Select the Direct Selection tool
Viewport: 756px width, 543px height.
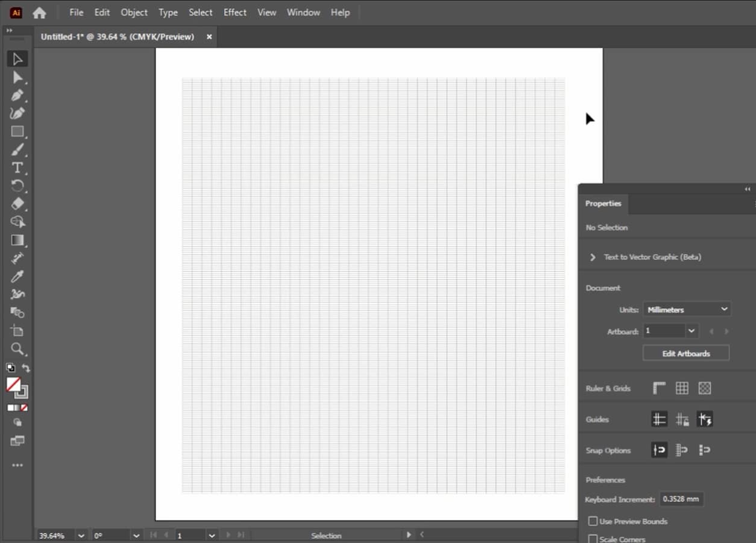(17, 77)
